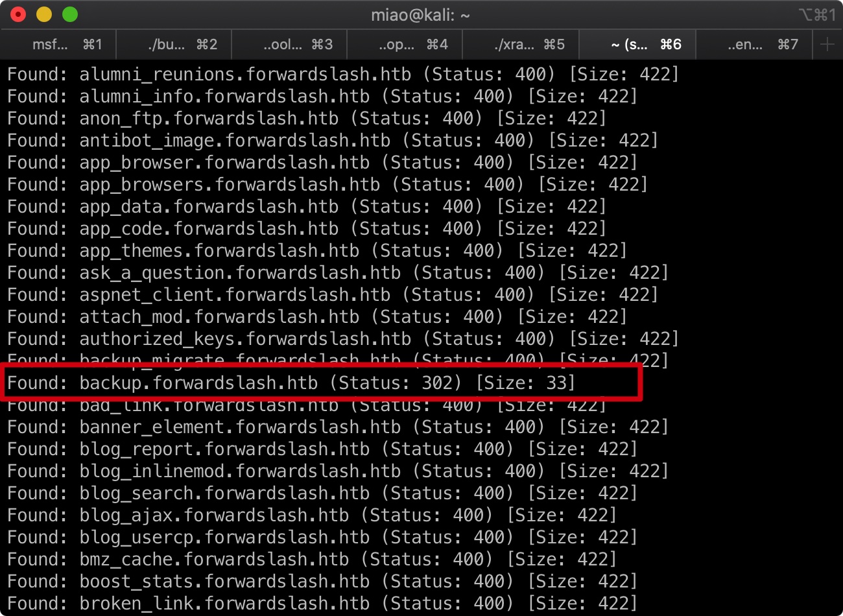Screen dimensions: 843x616
Task: Click the blog_usercp.forwardslash.htb line
Action: pos(322,538)
